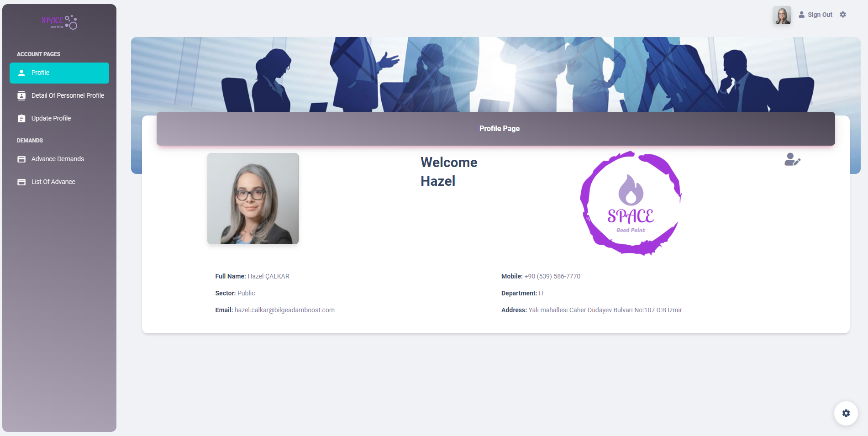This screenshot has width=868, height=436.
Task: Open the Profile menu item
Action: (59, 73)
